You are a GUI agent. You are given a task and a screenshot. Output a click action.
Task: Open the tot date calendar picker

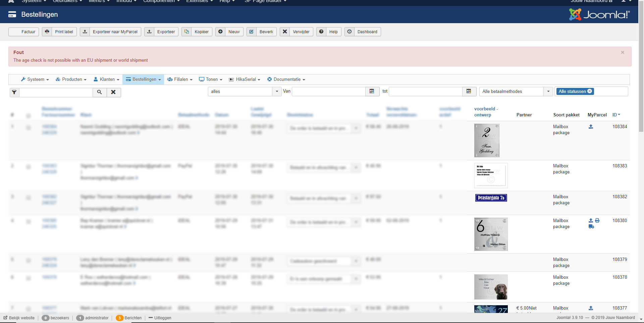coord(469,92)
